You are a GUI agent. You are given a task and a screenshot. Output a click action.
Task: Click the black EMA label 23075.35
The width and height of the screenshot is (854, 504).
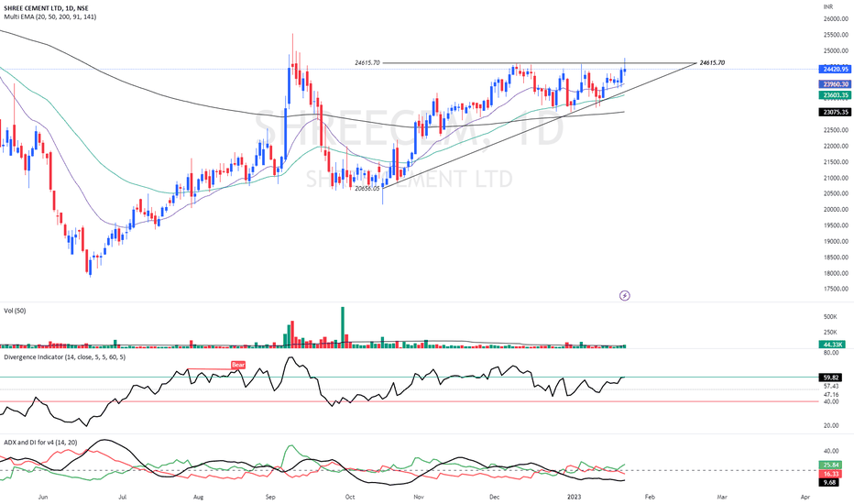[835, 112]
